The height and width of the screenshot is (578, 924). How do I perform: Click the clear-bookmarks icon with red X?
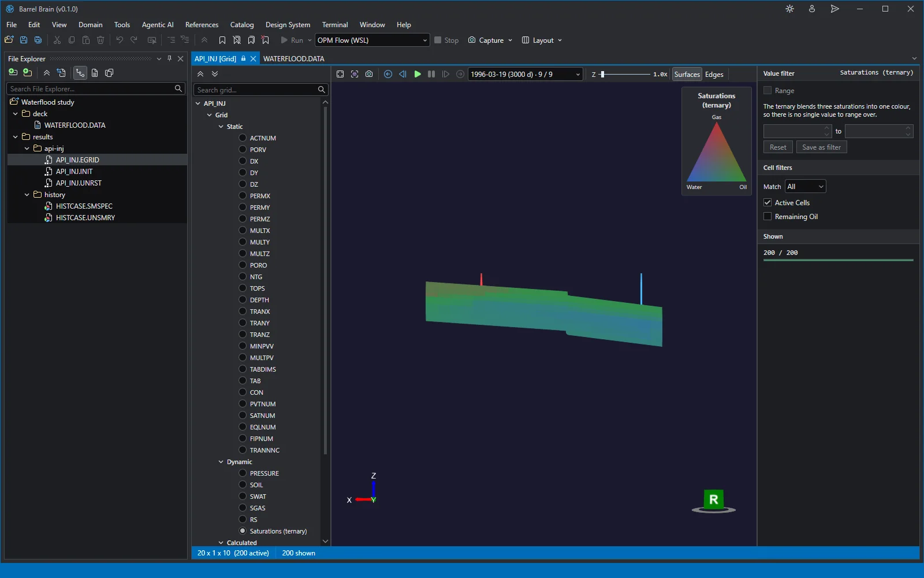(266, 40)
